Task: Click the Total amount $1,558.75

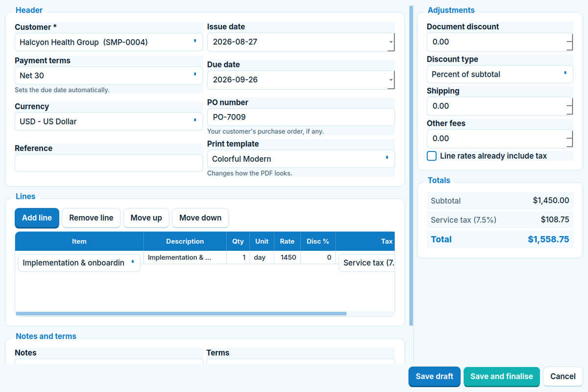Action: click(x=548, y=240)
